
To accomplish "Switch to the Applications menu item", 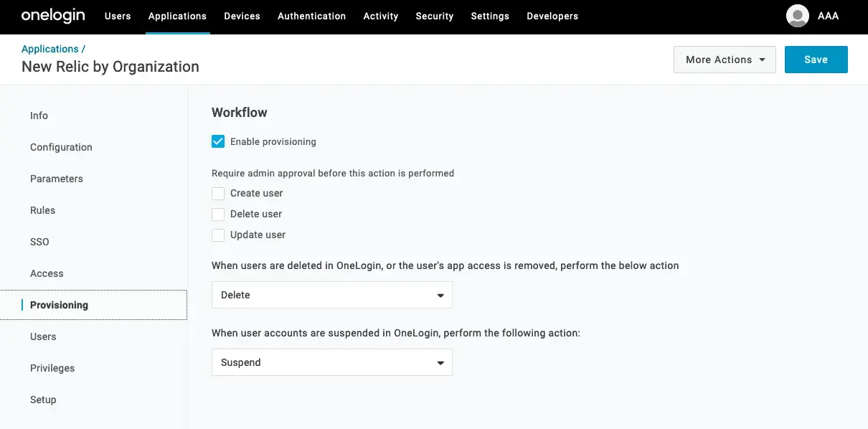I will tap(177, 16).
